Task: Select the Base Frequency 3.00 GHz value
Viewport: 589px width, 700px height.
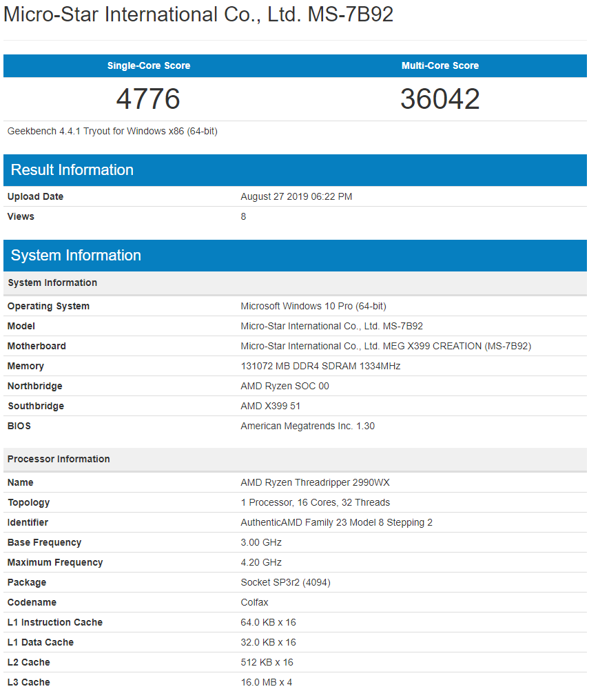Action: click(260, 542)
